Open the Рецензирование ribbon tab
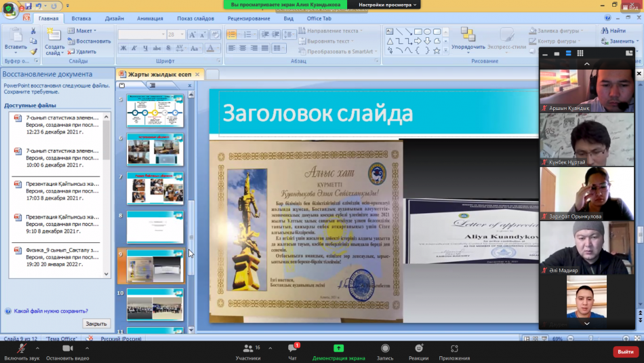The width and height of the screenshot is (644, 363). click(x=249, y=18)
